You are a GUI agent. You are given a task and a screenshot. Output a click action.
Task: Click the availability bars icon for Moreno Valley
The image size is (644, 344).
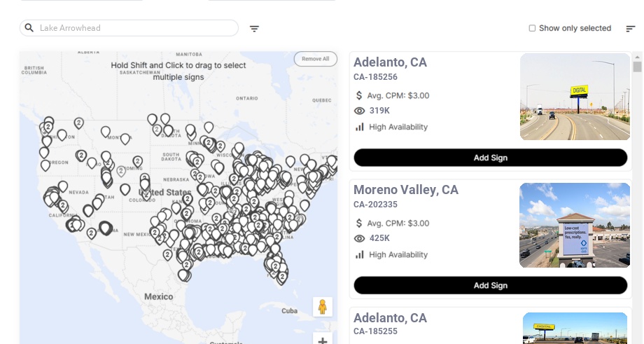(360, 254)
